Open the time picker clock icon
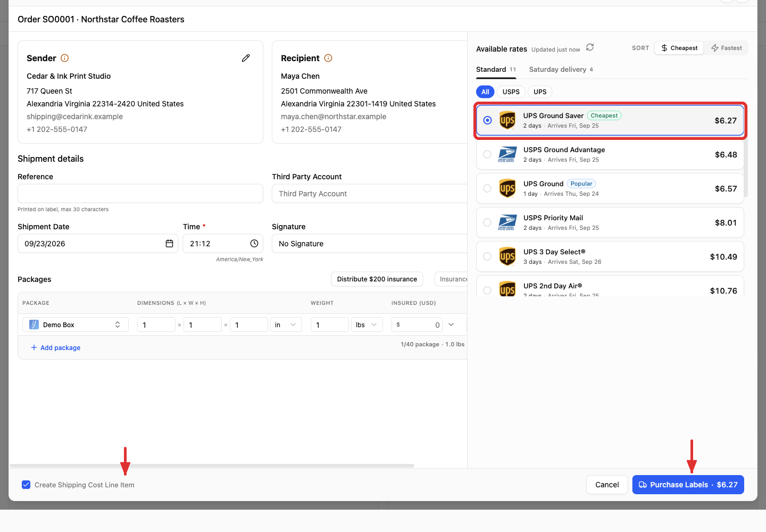This screenshot has height=532, width=766. [x=254, y=244]
